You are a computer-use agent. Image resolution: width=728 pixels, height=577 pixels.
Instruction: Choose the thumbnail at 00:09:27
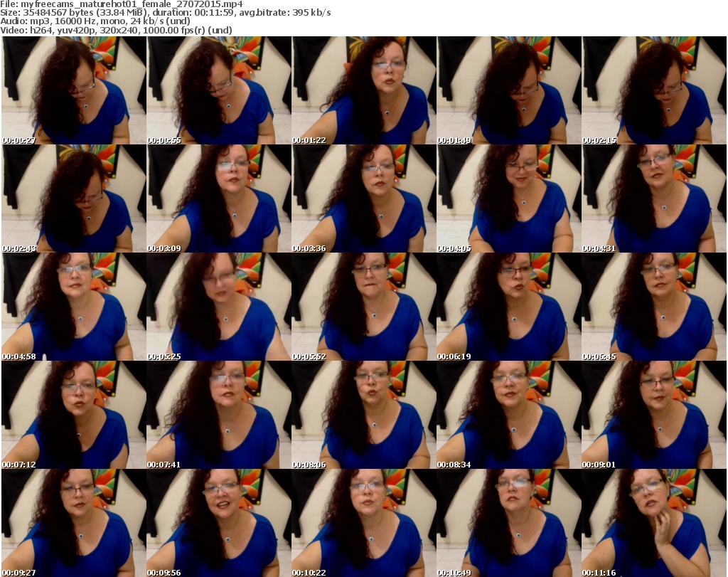click(74, 523)
